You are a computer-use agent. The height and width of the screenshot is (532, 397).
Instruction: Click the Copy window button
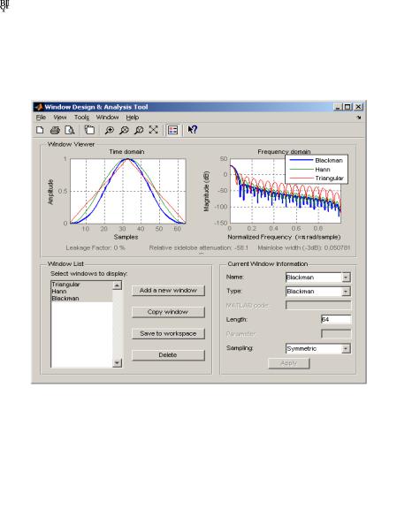169,312
